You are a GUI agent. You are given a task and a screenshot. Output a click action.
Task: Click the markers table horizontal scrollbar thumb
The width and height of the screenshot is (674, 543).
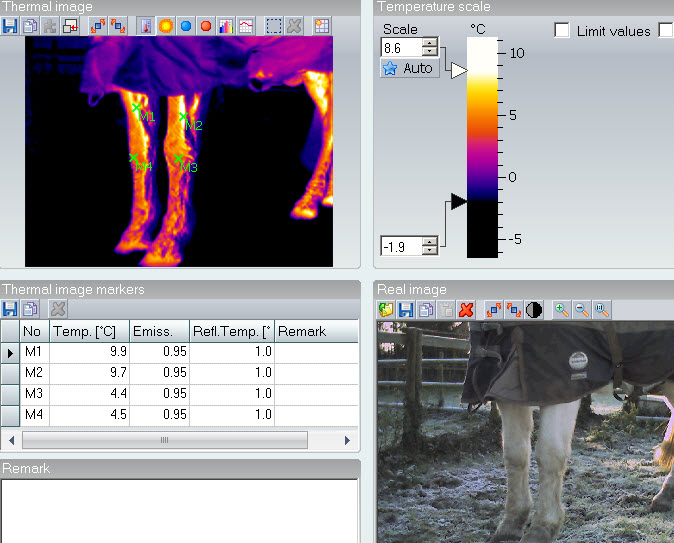165,440
